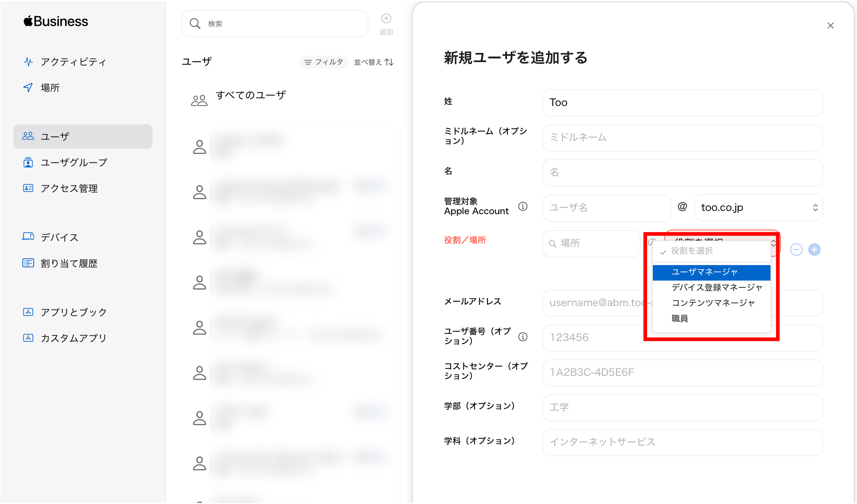Click info icon beside ユーザ番号
Image resolution: width=857 pixels, height=504 pixels.
[523, 337]
